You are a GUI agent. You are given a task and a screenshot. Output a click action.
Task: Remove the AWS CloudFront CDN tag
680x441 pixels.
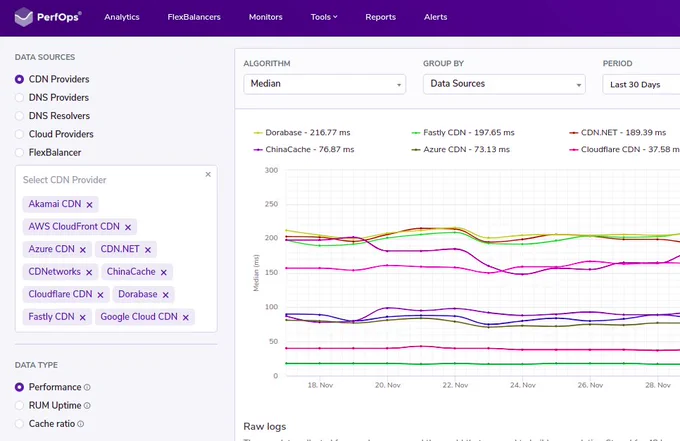pos(128,227)
